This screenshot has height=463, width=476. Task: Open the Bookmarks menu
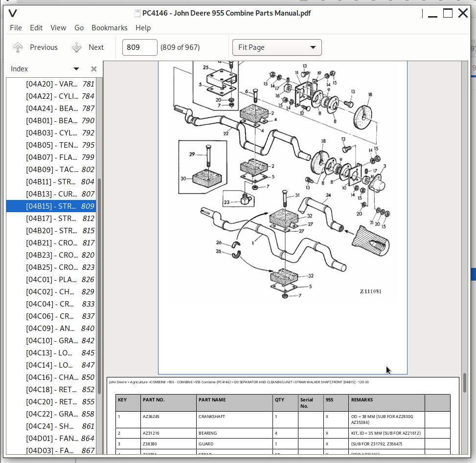click(x=110, y=28)
